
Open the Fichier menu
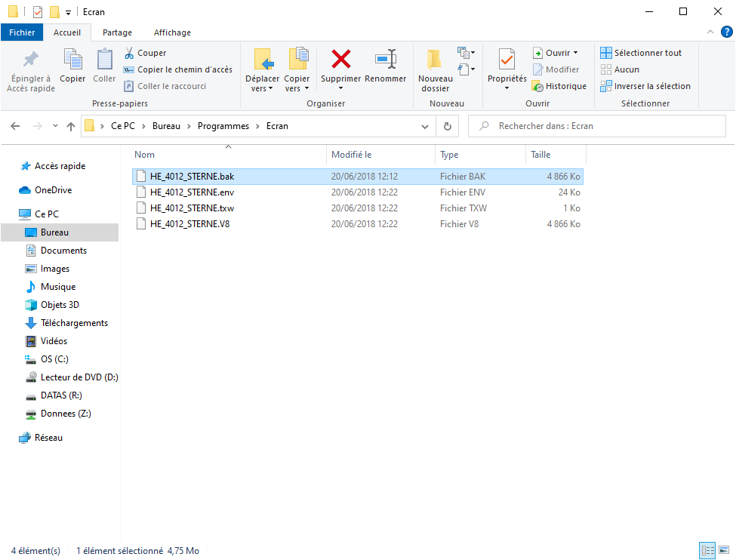(x=22, y=32)
